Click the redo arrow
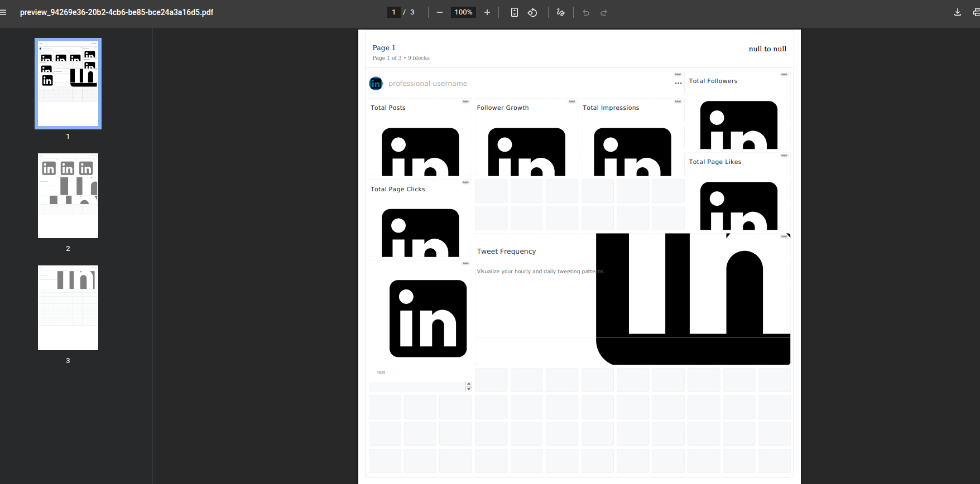The image size is (980, 484). tap(604, 12)
